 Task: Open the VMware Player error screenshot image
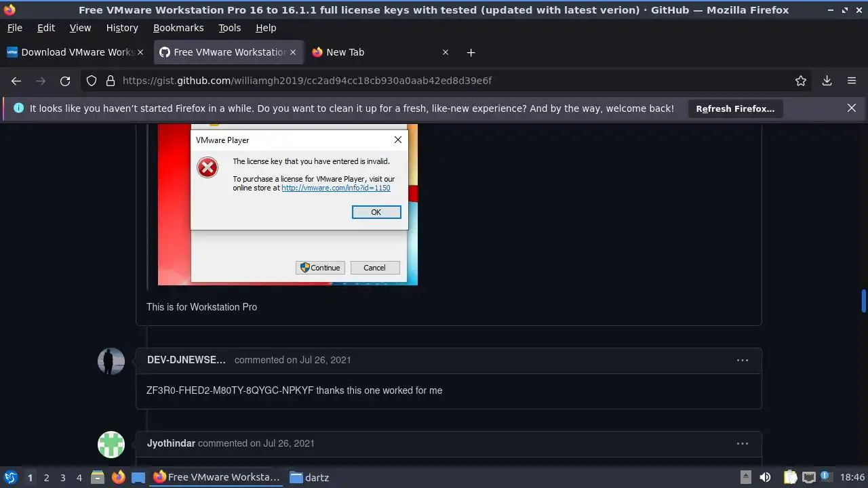click(x=288, y=205)
